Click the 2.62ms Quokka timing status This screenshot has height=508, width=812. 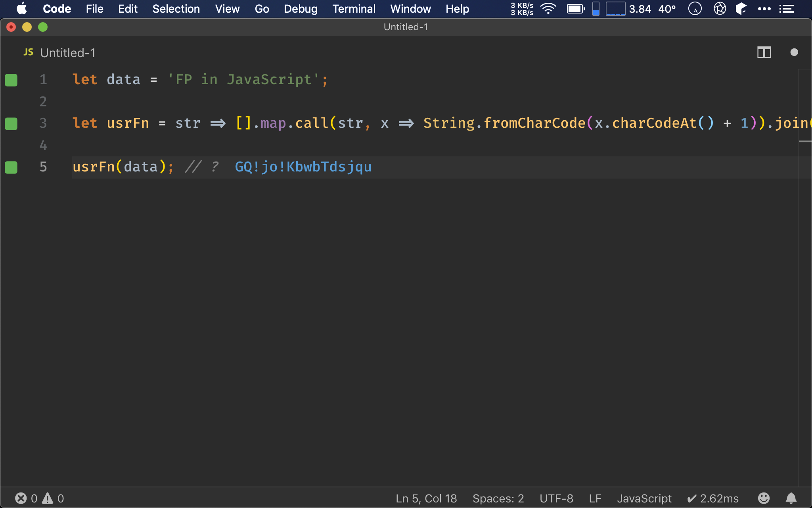click(x=712, y=498)
